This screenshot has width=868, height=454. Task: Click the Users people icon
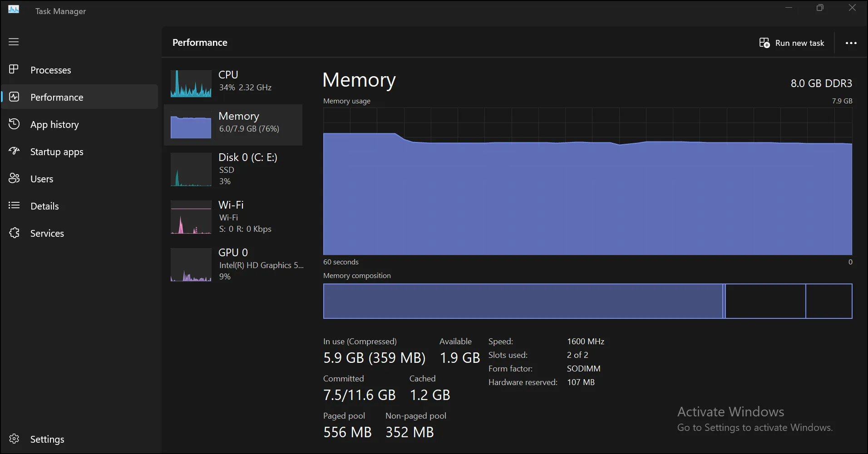coord(14,178)
